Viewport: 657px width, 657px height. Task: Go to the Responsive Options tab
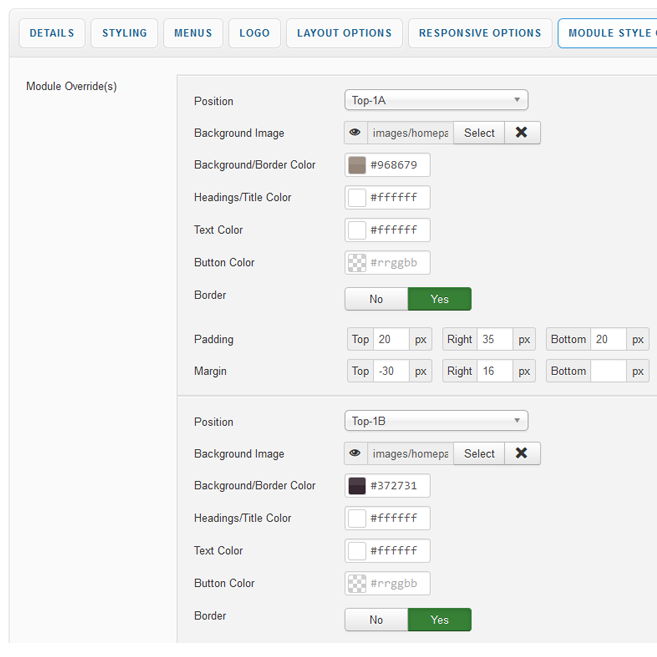[x=480, y=33]
